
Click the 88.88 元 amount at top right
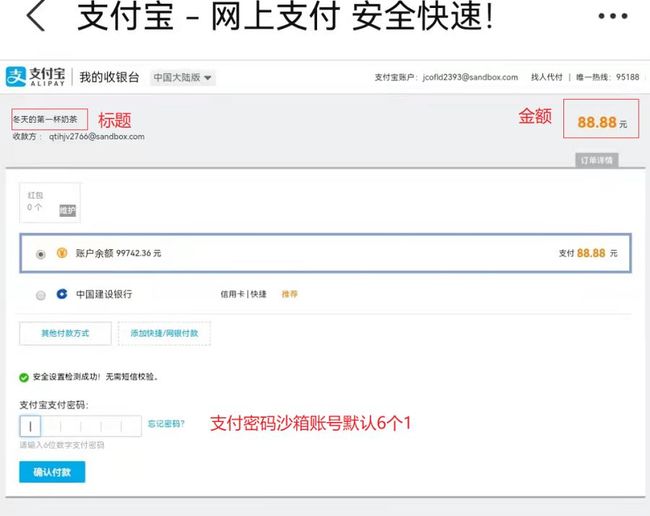(x=601, y=122)
